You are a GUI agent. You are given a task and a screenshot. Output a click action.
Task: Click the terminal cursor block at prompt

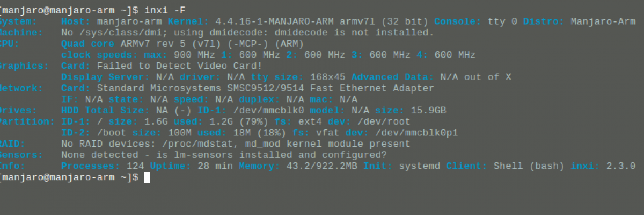[148, 177]
